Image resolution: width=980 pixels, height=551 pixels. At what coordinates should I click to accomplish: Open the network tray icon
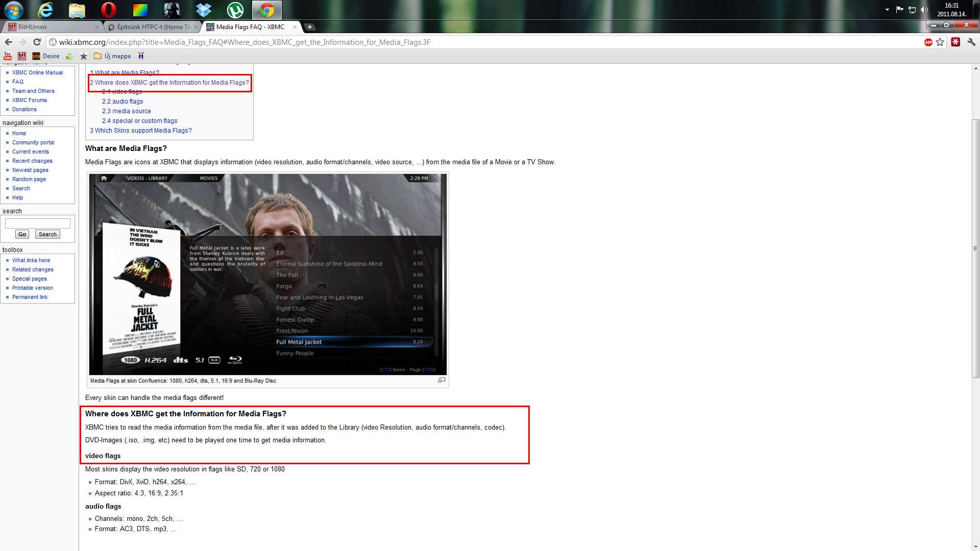(912, 10)
